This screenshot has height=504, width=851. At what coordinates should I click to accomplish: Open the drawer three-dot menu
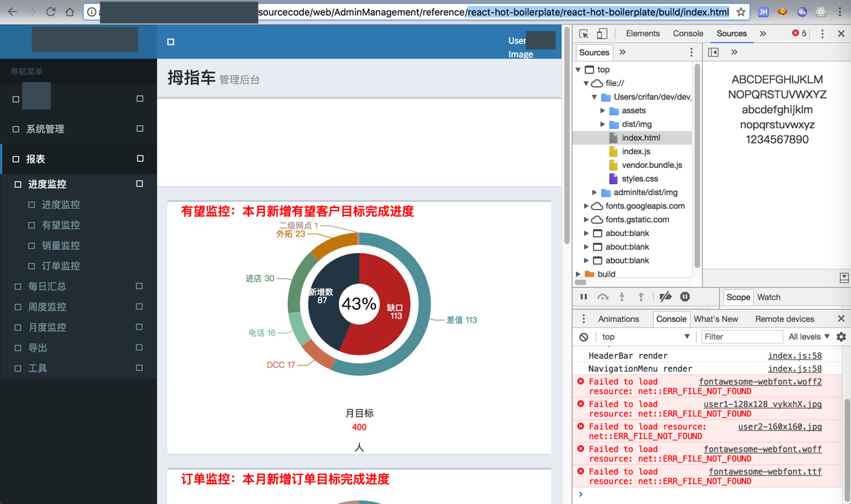(583, 319)
